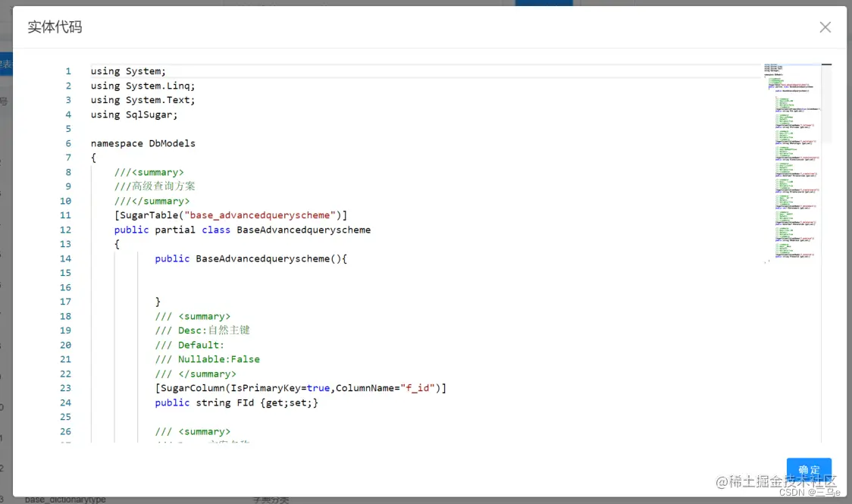Click the 'using SqlSugar;' line
This screenshot has height=504, width=852.
click(x=133, y=114)
